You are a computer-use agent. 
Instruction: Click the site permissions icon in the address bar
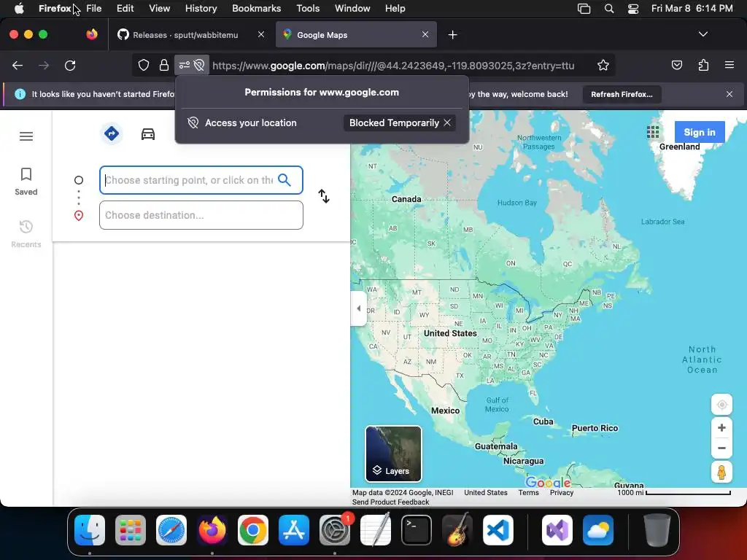184,66
